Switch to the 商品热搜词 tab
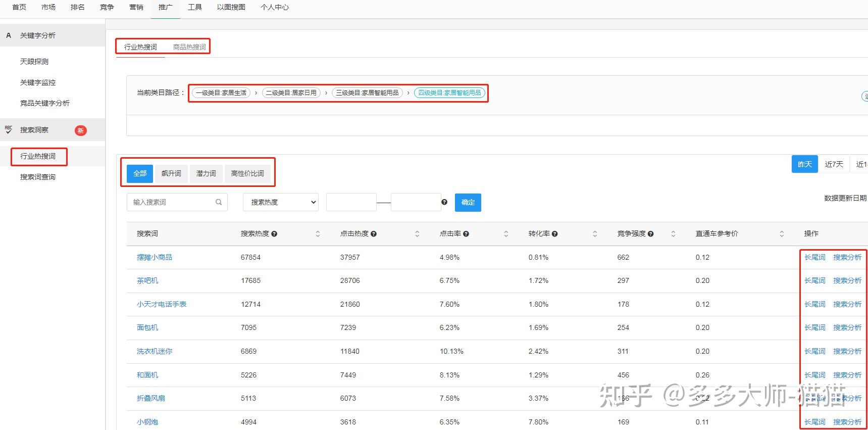The width and height of the screenshot is (868, 430). (x=189, y=47)
